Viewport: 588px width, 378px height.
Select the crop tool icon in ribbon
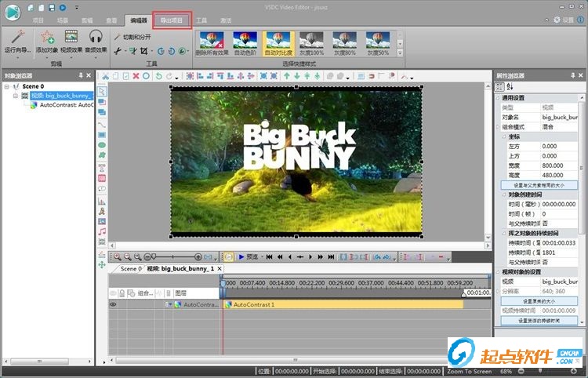pos(144,51)
